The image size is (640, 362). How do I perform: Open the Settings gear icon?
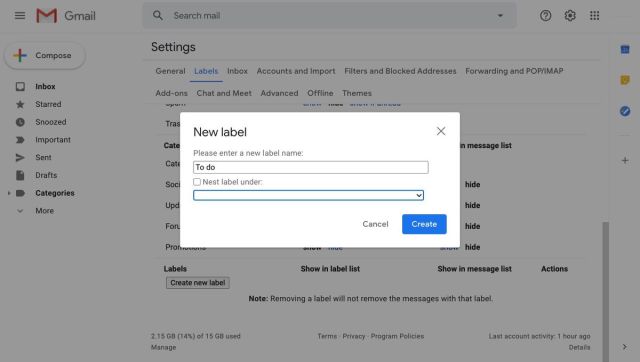pos(570,16)
